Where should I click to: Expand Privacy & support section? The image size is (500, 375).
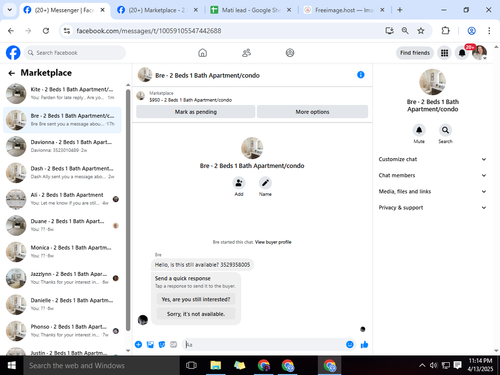[432, 208]
